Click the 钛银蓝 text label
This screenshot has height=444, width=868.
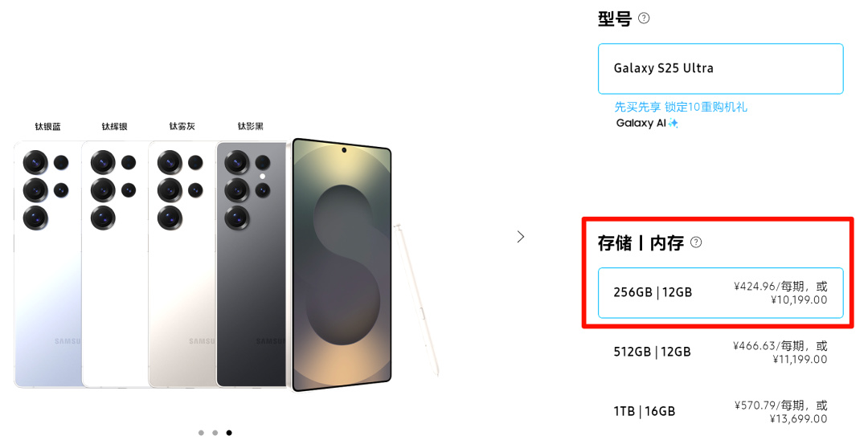pyautogui.click(x=47, y=126)
